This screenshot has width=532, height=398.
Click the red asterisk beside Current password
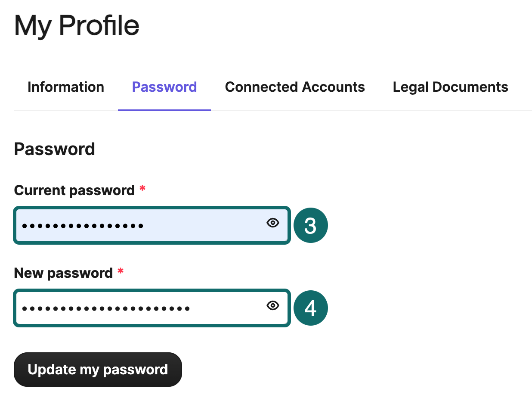point(142,189)
